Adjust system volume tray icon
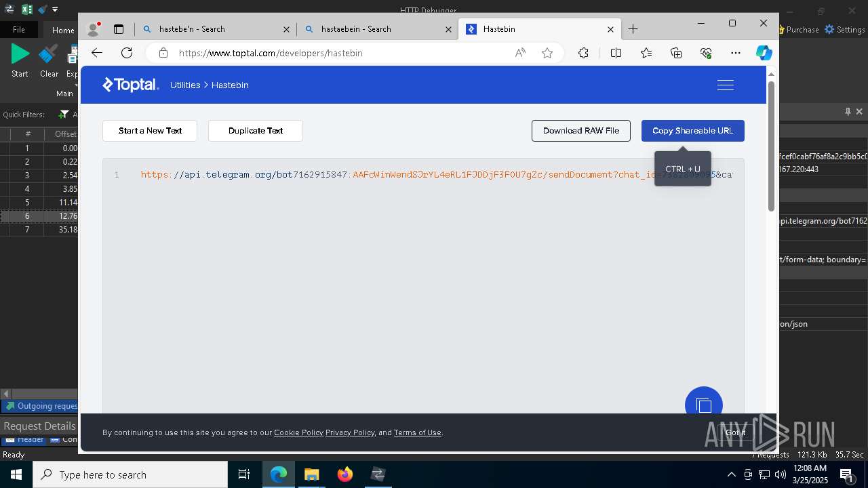The image size is (868, 488). pos(780,474)
